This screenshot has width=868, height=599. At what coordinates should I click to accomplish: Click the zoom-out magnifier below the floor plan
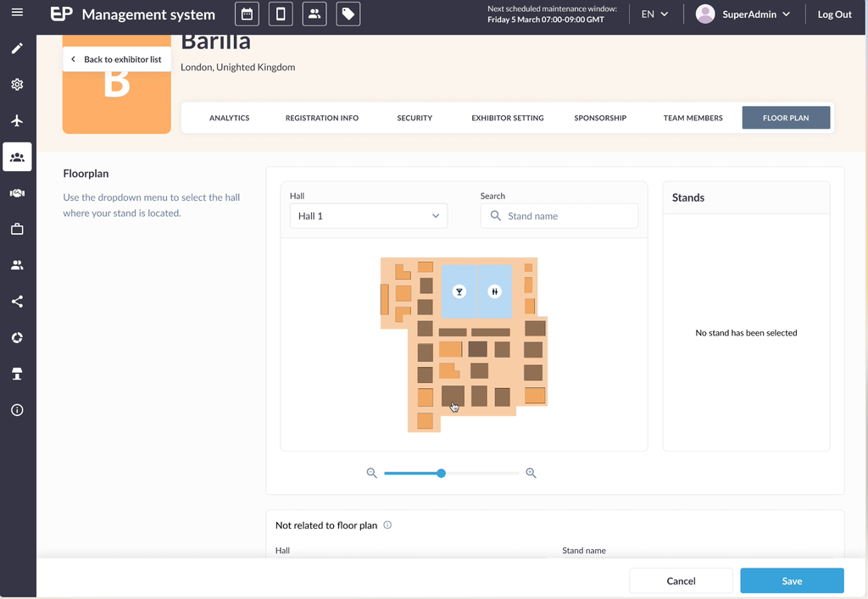(x=371, y=474)
